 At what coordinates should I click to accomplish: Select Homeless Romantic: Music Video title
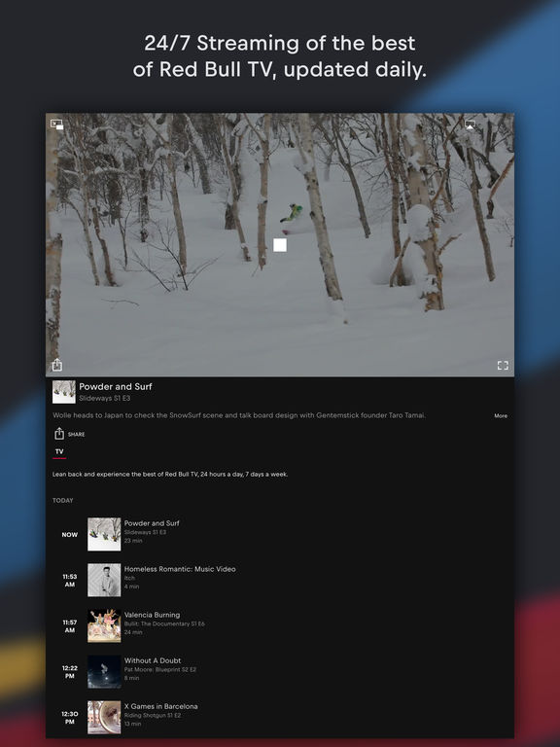(180, 569)
